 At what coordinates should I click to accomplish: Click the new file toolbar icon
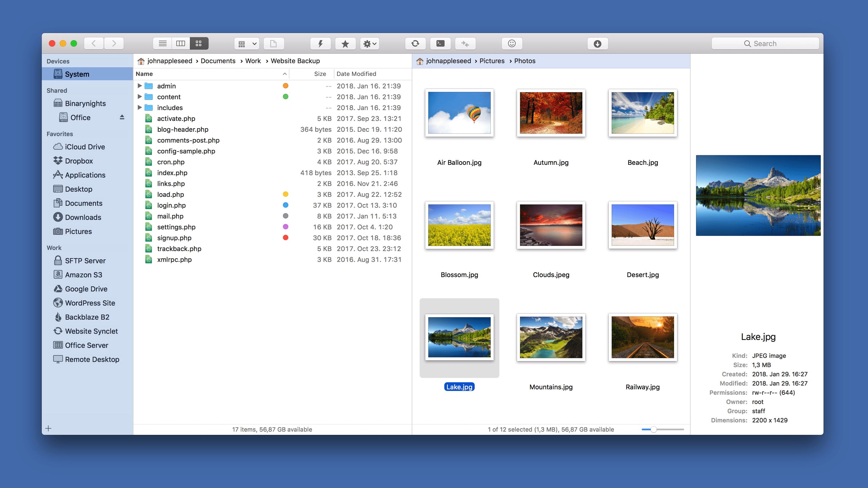[273, 43]
